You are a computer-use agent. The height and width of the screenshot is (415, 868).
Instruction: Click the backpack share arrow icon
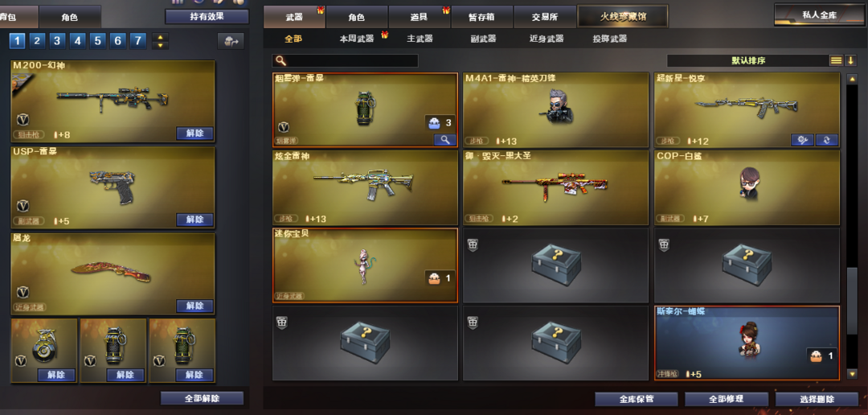(x=231, y=41)
